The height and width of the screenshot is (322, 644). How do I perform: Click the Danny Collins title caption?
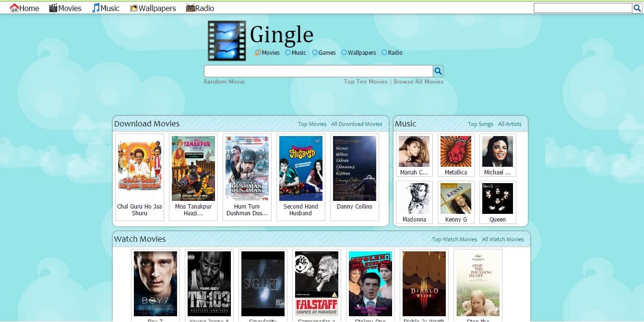pyautogui.click(x=355, y=207)
